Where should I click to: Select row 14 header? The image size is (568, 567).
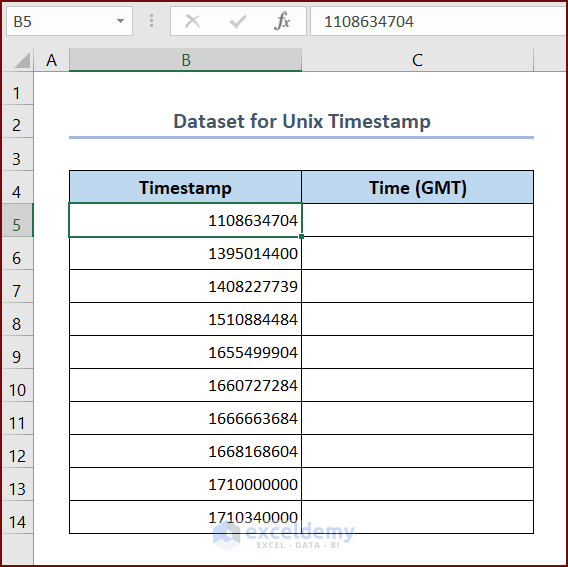[x=17, y=517]
